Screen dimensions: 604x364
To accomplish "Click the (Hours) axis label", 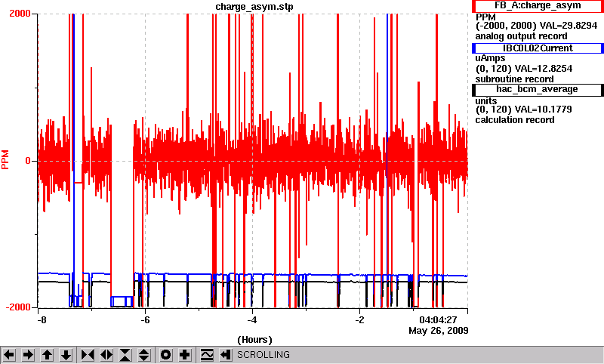I will click(x=254, y=340).
